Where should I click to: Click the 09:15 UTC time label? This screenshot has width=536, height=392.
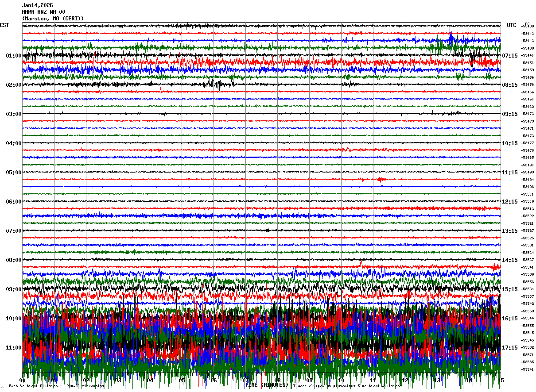coord(510,114)
